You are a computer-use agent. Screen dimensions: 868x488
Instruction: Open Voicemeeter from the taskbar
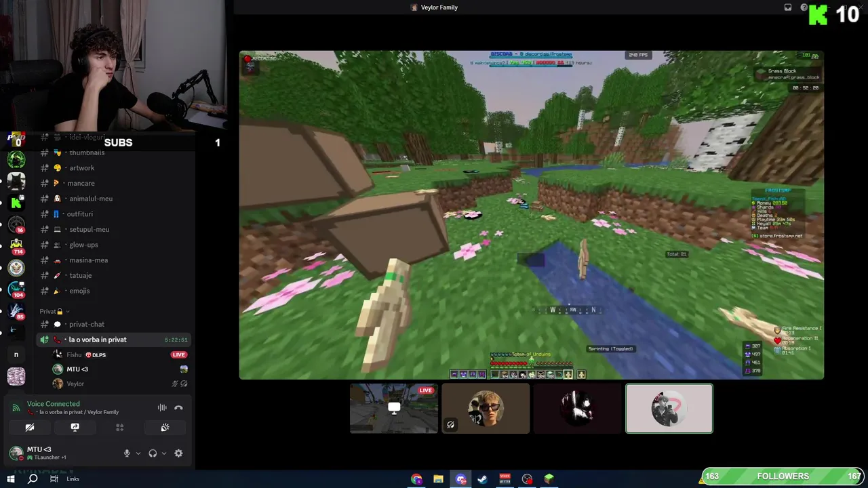click(505, 479)
